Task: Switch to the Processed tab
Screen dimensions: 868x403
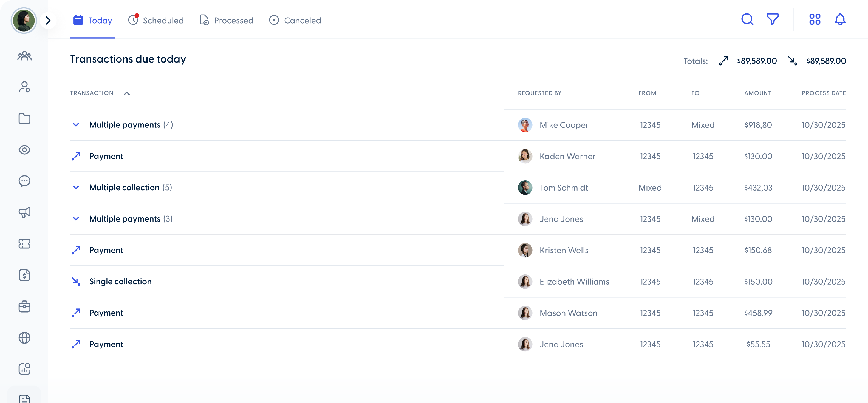Action: coord(227,21)
